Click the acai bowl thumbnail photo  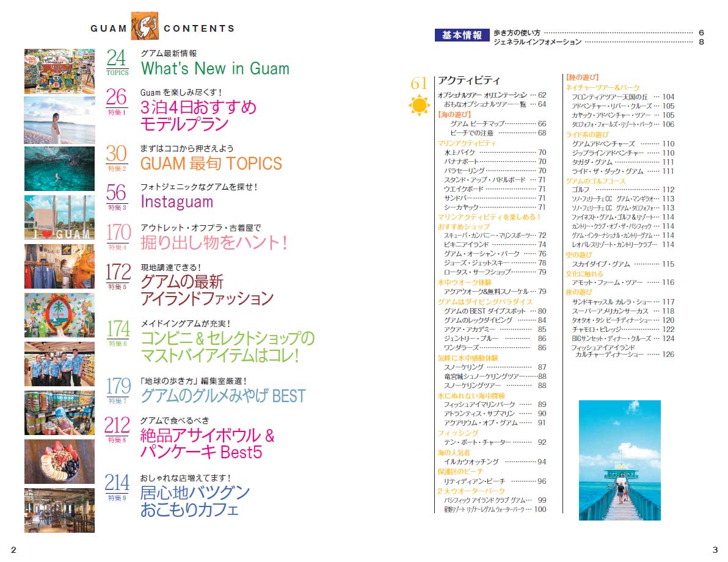[59, 461]
